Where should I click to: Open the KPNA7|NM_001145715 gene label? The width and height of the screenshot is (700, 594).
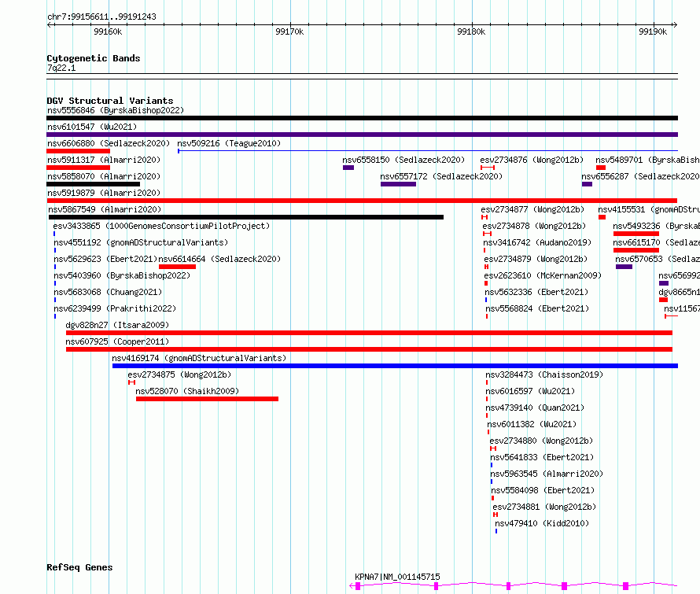[397, 577]
